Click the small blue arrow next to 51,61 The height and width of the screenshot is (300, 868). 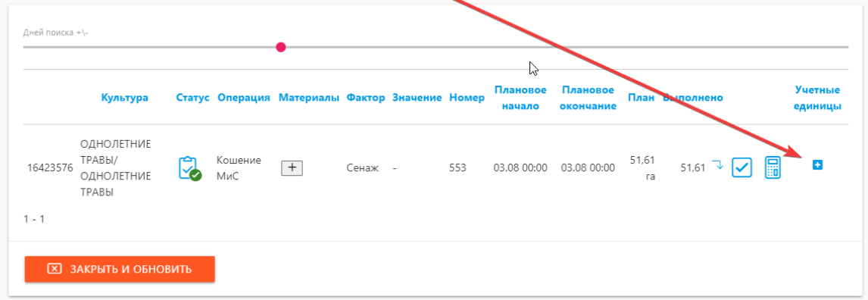pos(717,165)
